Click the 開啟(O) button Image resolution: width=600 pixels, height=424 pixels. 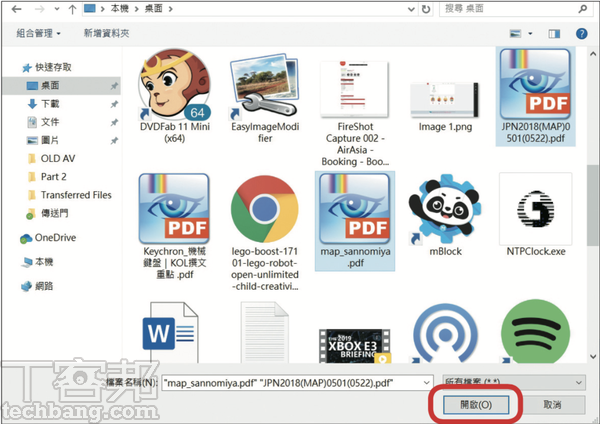(x=476, y=405)
